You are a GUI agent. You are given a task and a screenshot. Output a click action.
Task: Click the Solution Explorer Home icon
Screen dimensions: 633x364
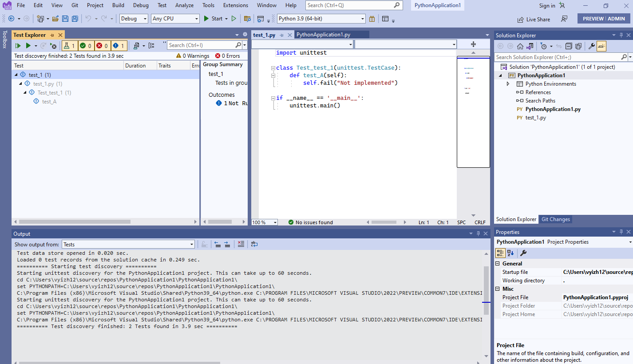[x=520, y=46]
